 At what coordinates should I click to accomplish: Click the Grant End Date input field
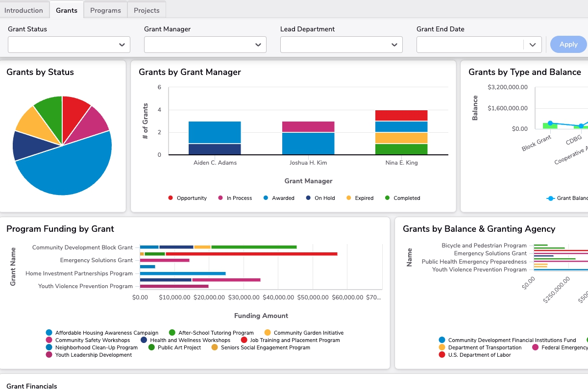[470, 45]
